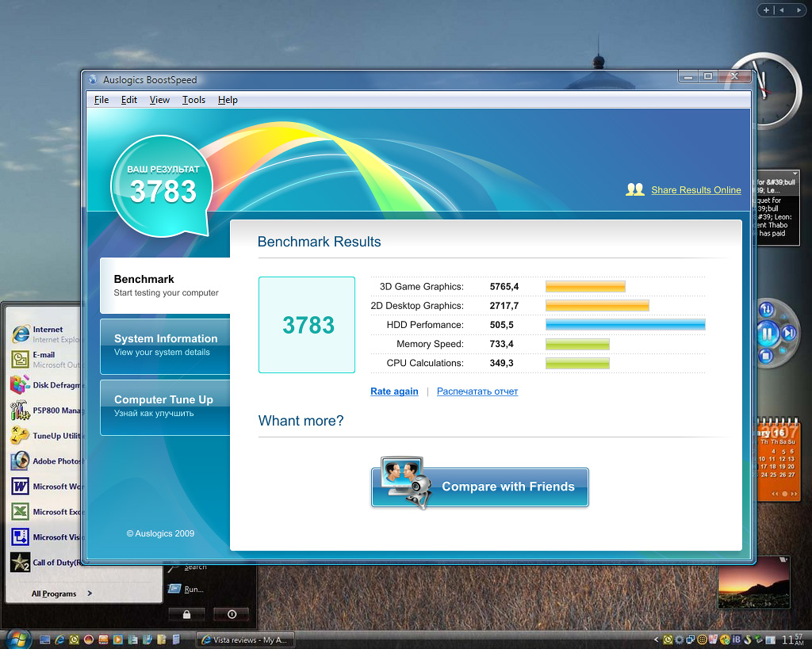Image resolution: width=812 pixels, height=649 pixels.
Task: Expand feed headlines gadget dropdown arrow
Action: (x=795, y=174)
